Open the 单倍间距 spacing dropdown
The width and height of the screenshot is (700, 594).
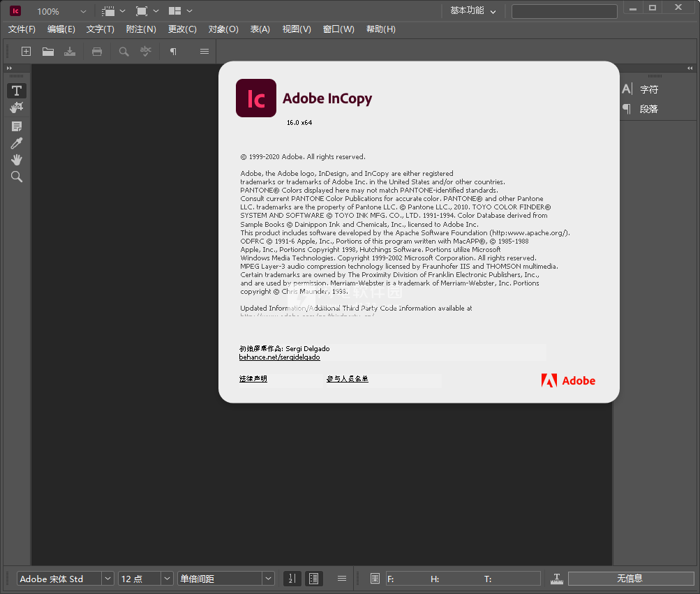click(x=268, y=579)
